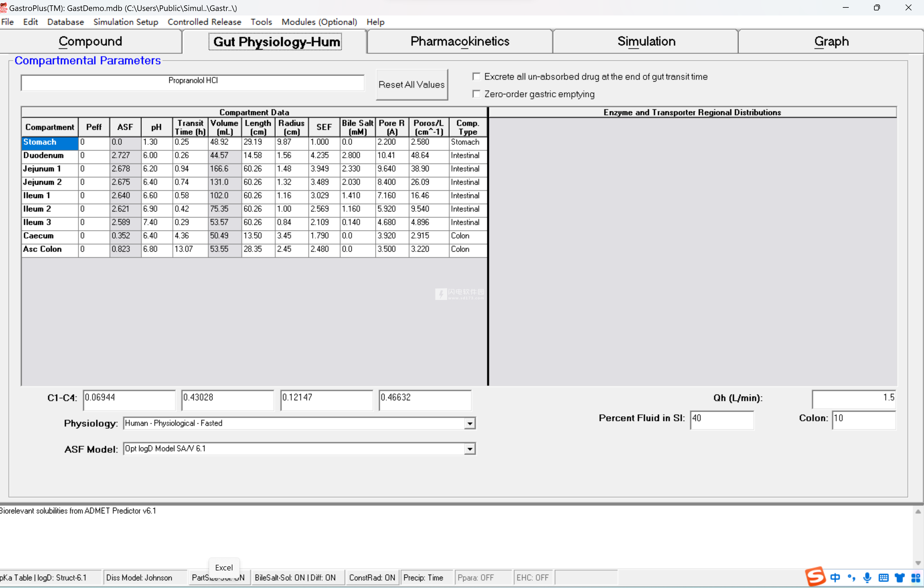Click the shirt skin icon in IME bar
Viewport: 924px width, 588px height.
click(x=900, y=578)
